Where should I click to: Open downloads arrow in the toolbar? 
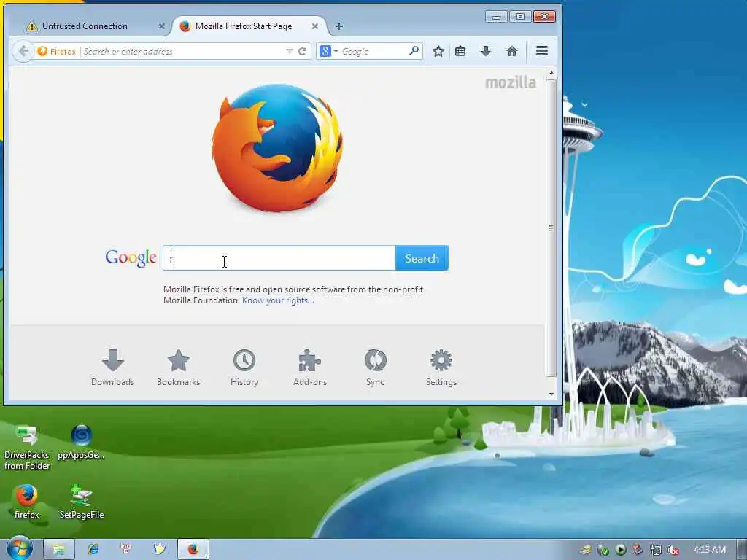pos(485,52)
